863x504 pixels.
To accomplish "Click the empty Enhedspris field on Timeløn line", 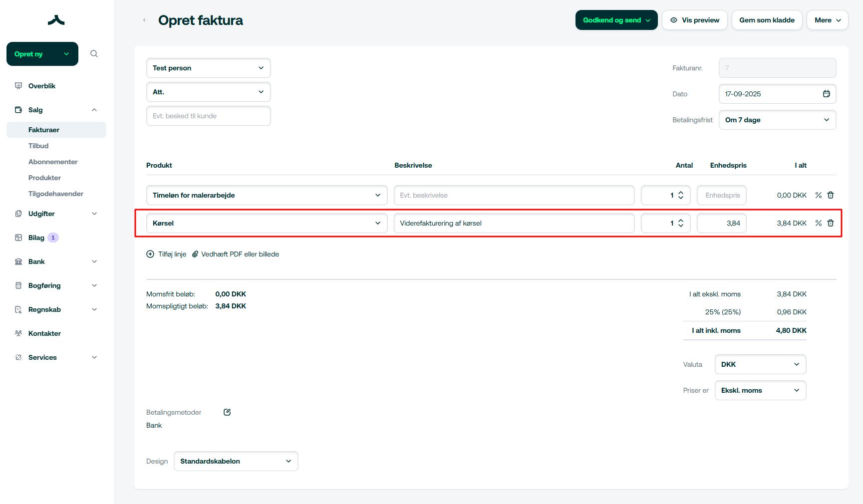I will pyautogui.click(x=722, y=195).
